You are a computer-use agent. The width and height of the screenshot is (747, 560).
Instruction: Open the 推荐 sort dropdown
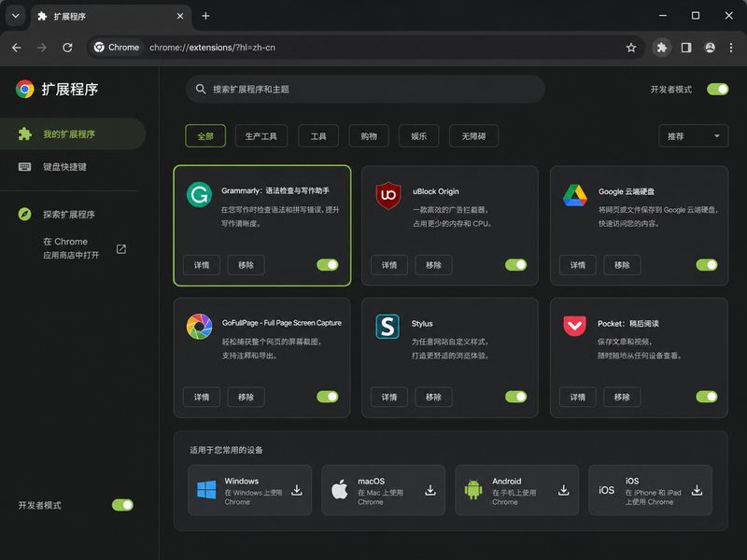(693, 136)
